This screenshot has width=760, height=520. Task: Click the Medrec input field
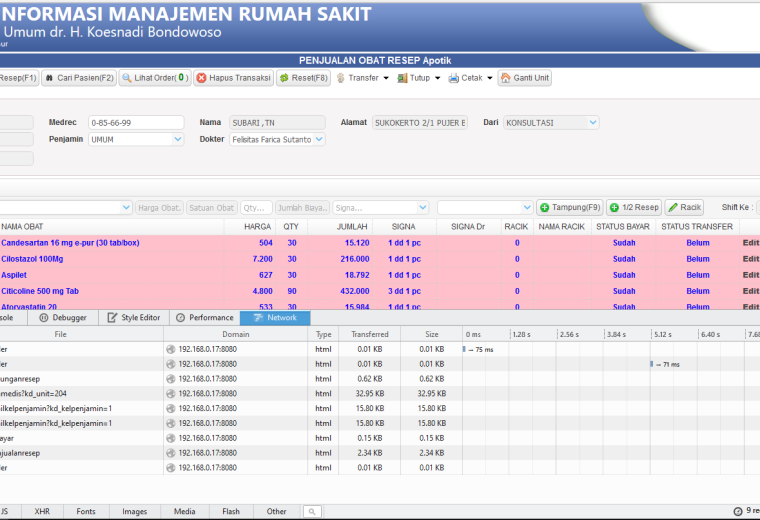136,123
